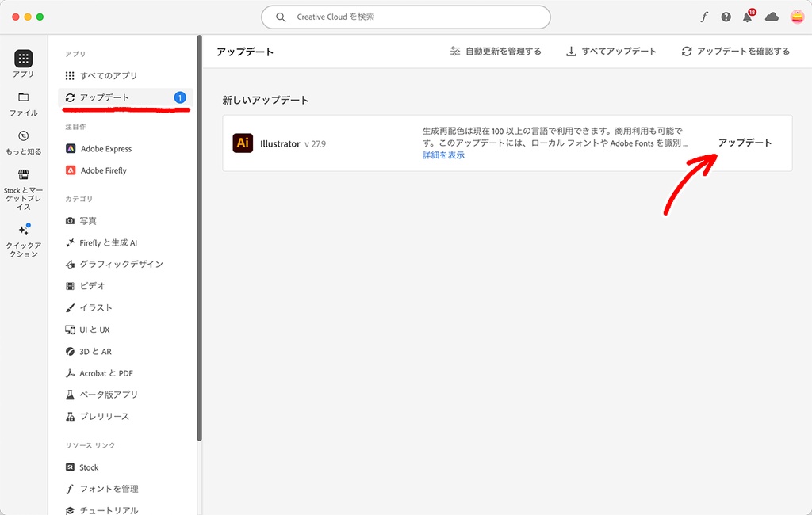Open the help question mark icon
Screen dimensions: 812x515
pos(726,17)
